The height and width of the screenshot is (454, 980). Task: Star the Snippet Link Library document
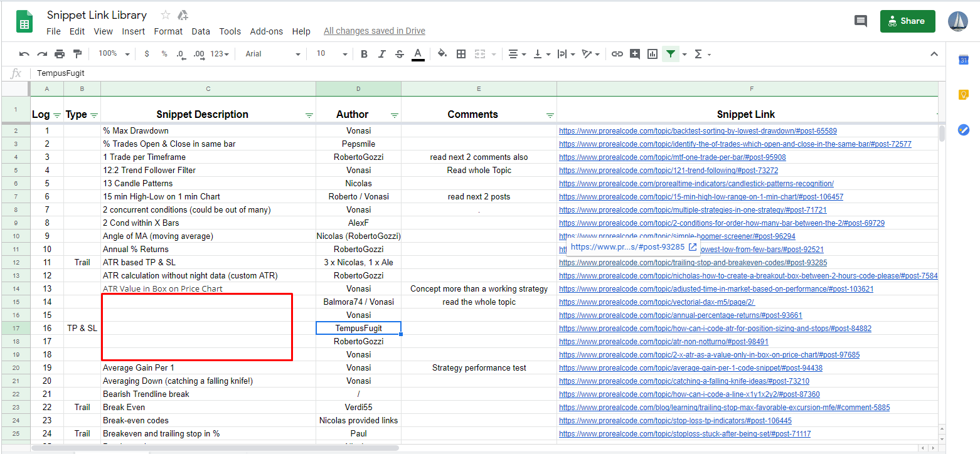(165, 15)
